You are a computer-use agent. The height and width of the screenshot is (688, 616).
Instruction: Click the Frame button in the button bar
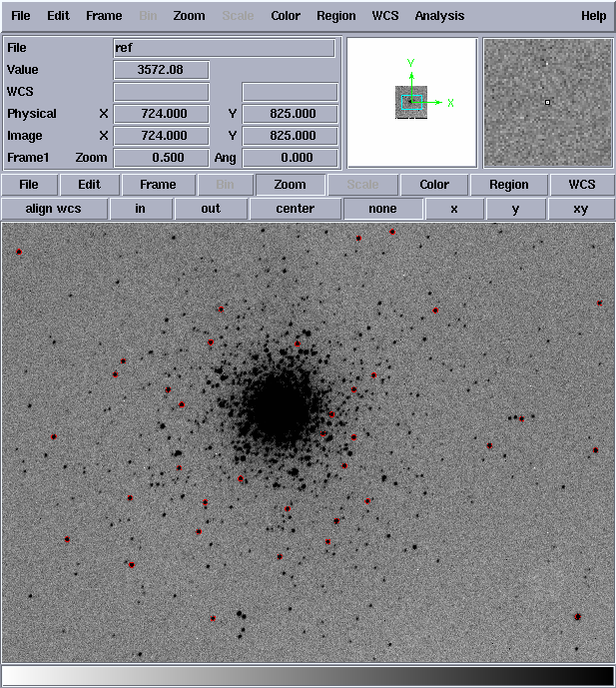tap(158, 185)
